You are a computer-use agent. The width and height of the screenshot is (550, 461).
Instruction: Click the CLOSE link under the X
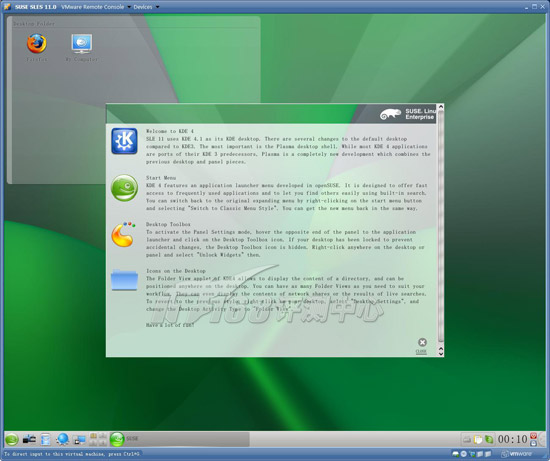point(421,351)
